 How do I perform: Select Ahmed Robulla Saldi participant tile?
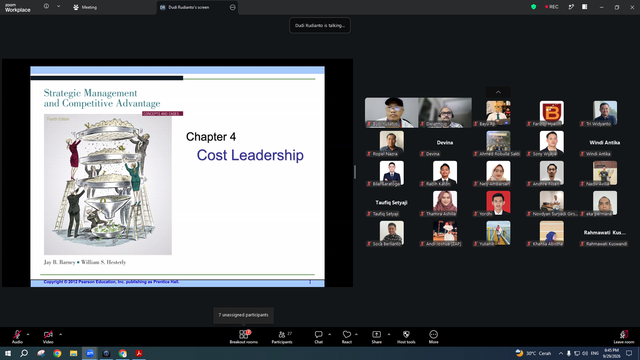pos(498,143)
